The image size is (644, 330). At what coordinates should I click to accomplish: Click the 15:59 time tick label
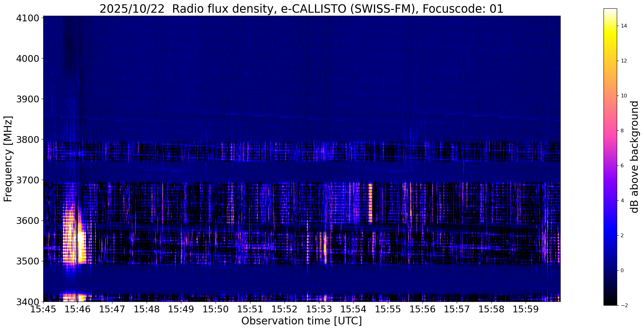(526, 309)
